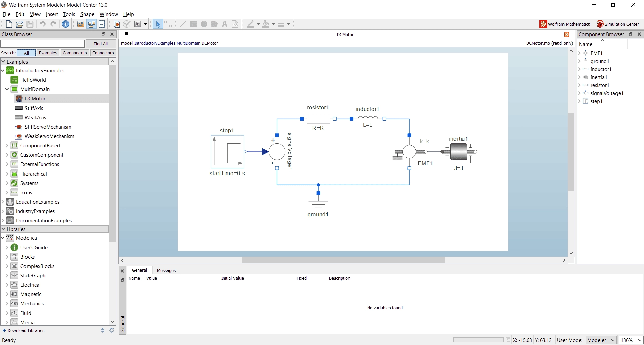Choose the Line drawing tool
Image resolution: width=644 pixels, height=345 pixels.
pos(183,24)
